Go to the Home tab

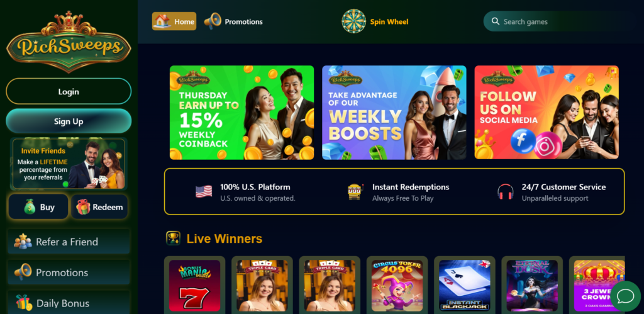point(174,21)
